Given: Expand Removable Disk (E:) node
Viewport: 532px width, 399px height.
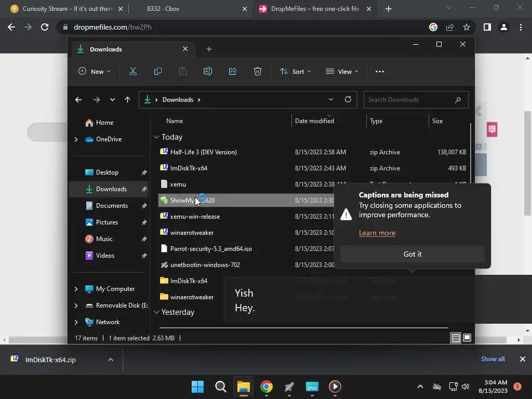Looking at the screenshot, I should pyautogui.click(x=76, y=305).
